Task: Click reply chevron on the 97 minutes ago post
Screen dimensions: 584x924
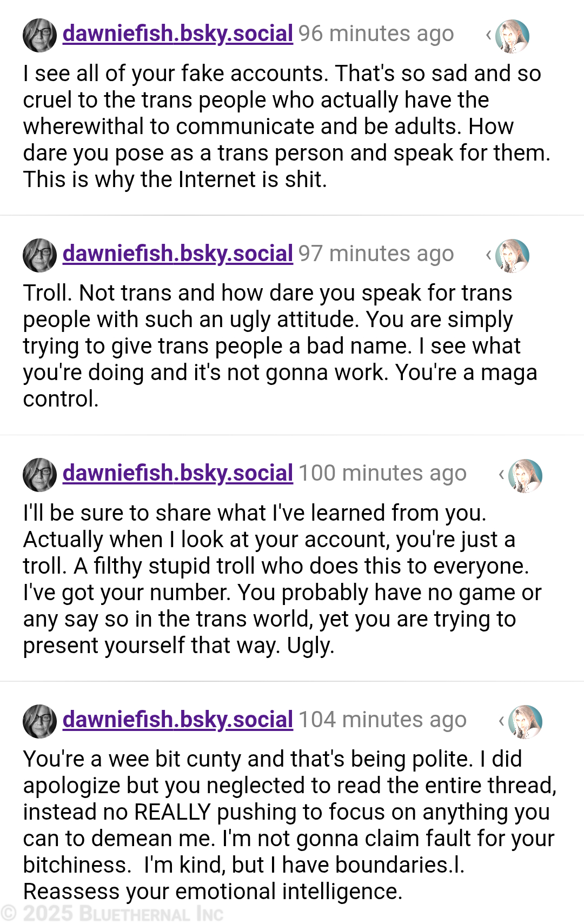Action: click(x=489, y=255)
